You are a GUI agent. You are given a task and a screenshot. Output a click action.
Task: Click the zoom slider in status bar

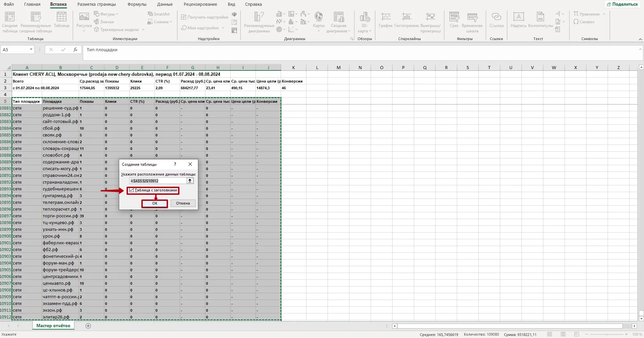click(x=606, y=334)
